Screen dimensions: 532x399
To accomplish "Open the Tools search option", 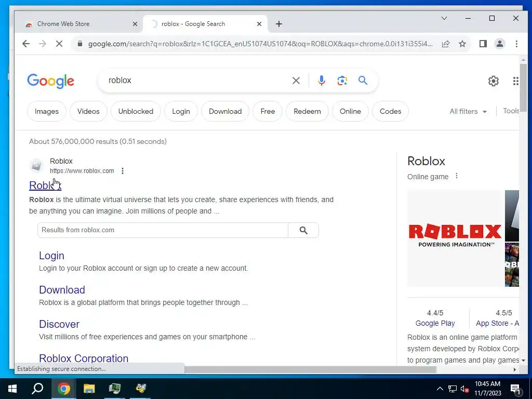I will click(511, 111).
